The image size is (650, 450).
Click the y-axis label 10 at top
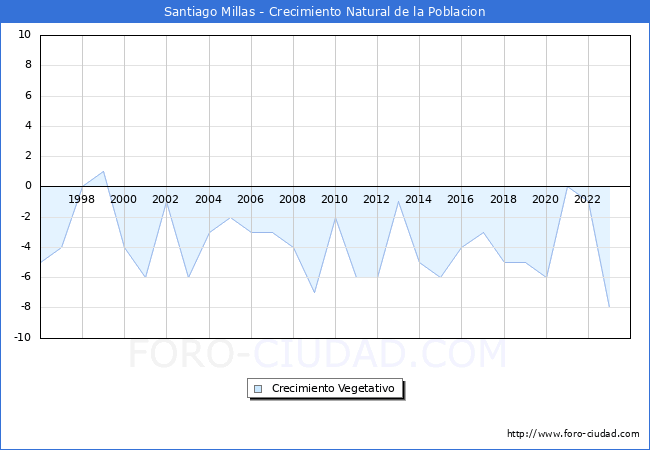24,35
